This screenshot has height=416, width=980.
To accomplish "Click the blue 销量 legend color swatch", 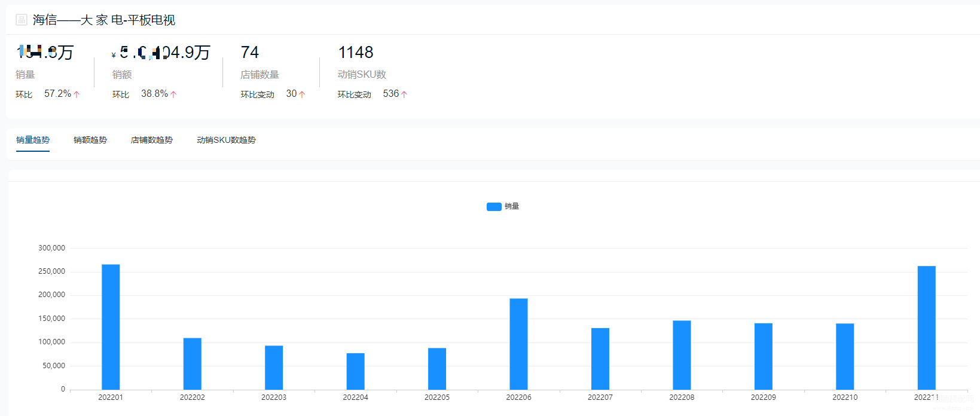I will click(494, 207).
